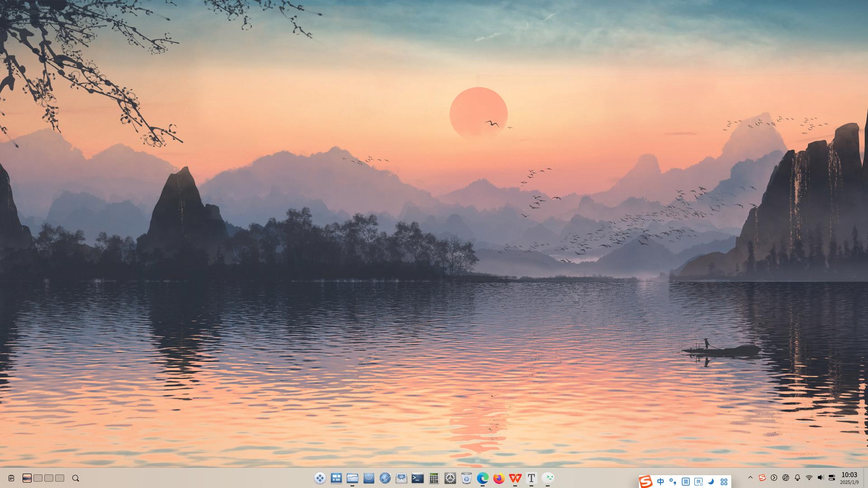The width and height of the screenshot is (868, 488).
Task: Click the circled arrow tray icon
Action: click(774, 478)
